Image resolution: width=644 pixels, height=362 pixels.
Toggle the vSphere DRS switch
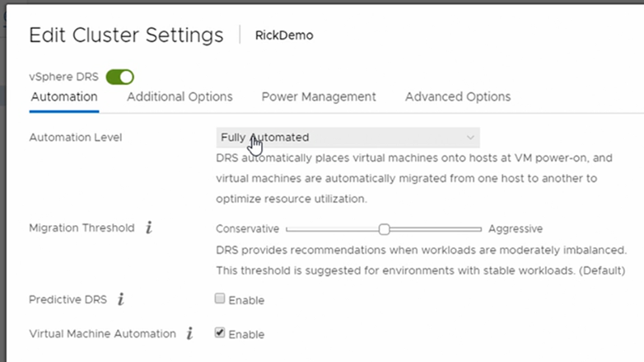120,77
